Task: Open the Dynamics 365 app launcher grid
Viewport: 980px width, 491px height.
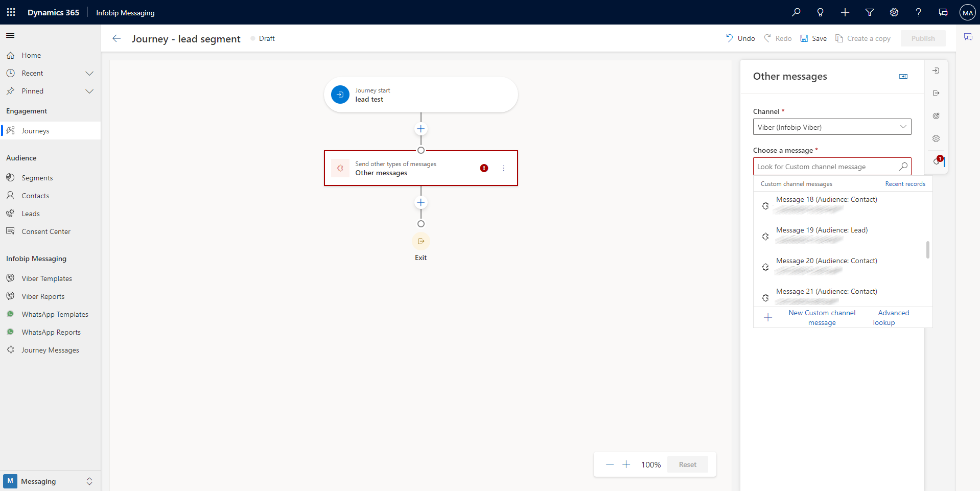Action: point(11,12)
